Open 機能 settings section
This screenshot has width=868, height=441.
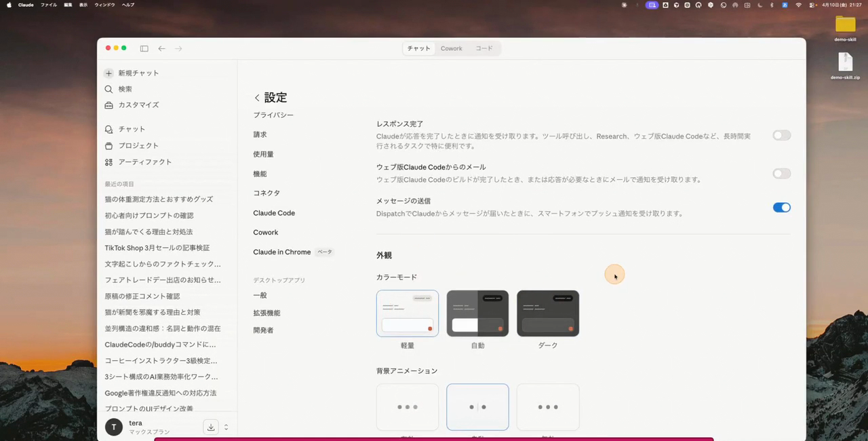pyautogui.click(x=260, y=174)
